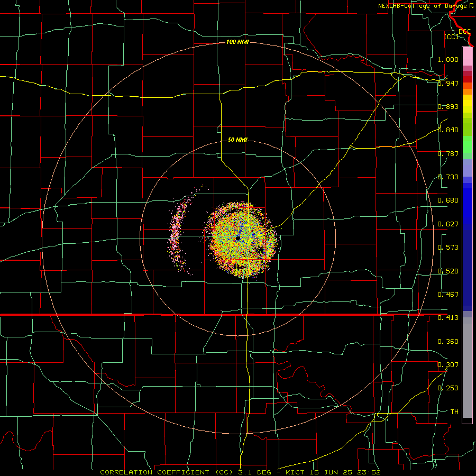The image size is (476, 476).
Task: Click the 0.627 legend value
Action: click(x=448, y=224)
